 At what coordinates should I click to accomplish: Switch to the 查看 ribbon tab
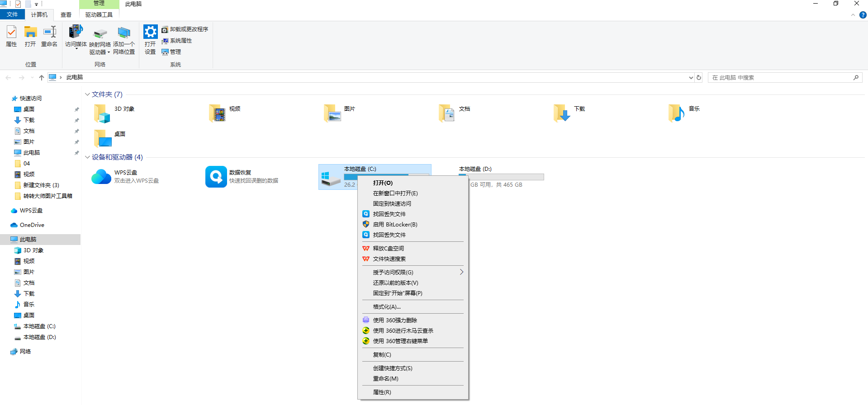[x=66, y=15]
